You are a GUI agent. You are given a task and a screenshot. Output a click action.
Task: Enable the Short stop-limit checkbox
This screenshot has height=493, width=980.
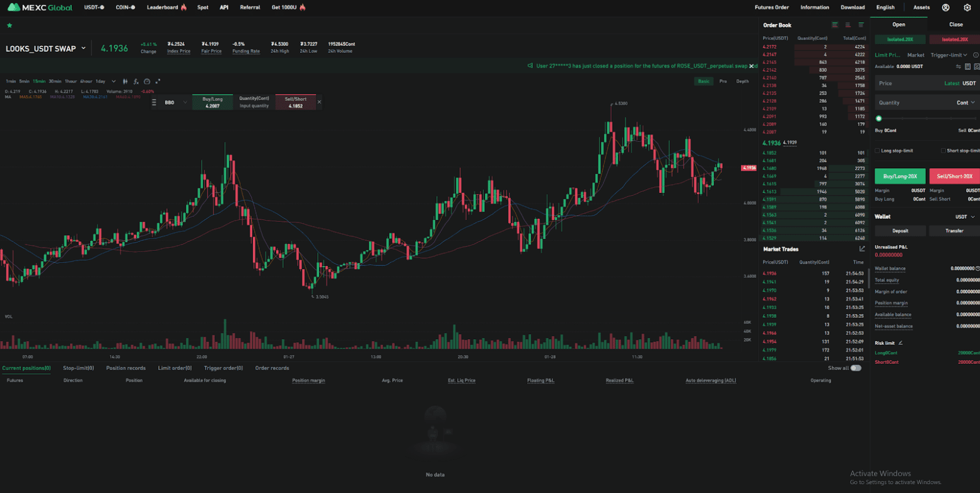[x=943, y=151]
